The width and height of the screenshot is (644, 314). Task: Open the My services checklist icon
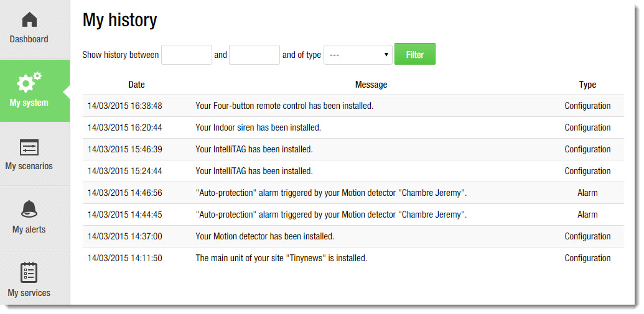[x=29, y=272]
